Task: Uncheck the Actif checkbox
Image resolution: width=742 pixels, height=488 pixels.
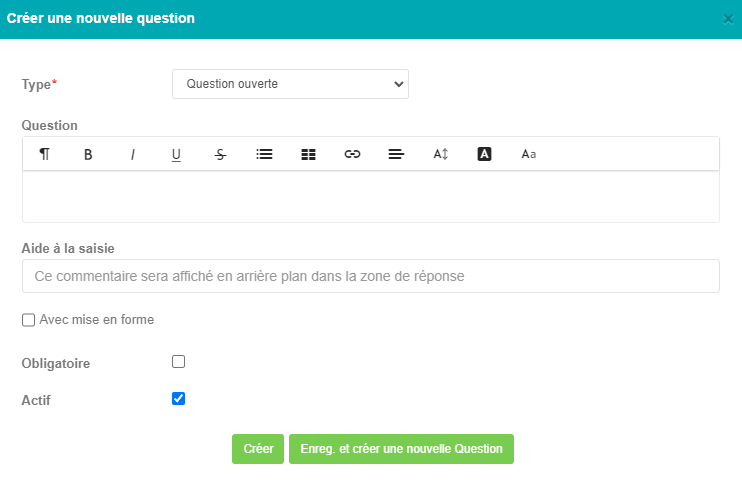Action: click(x=178, y=399)
